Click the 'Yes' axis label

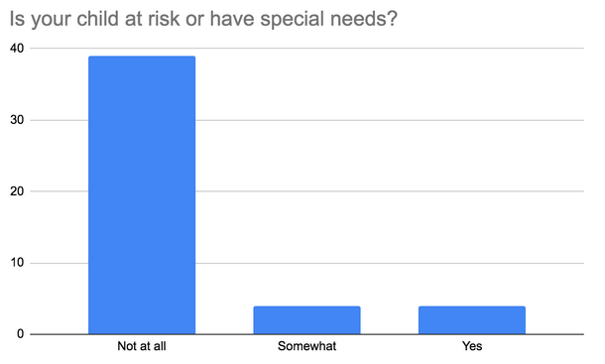coord(472,346)
